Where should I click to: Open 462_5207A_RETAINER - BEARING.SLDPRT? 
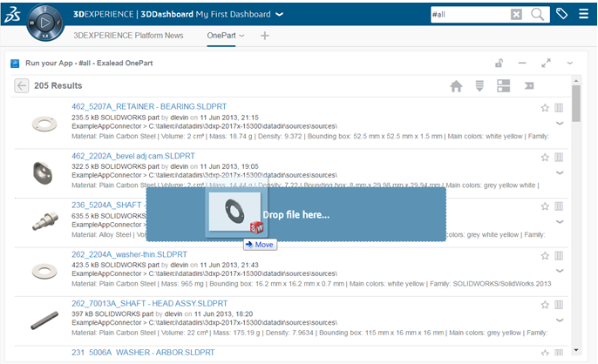[149, 107]
